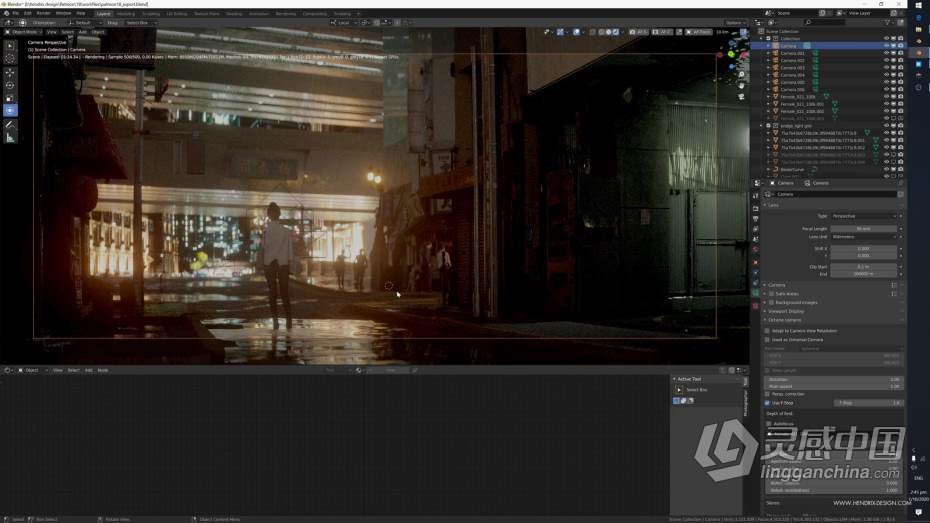This screenshot has width=930, height=523.
Task: Adjust the Focal Length value field
Action: pyautogui.click(x=864, y=228)
